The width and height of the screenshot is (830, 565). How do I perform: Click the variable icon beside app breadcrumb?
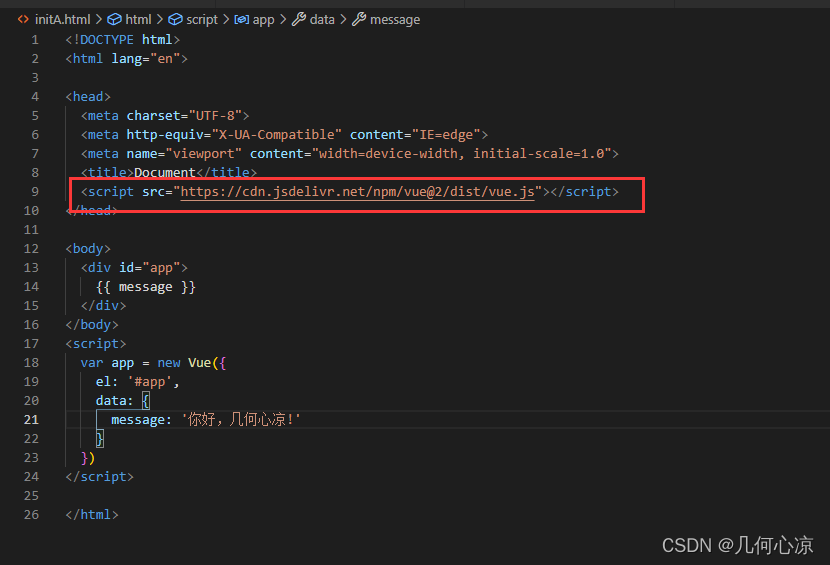pyautogui.click(x=241, y=20)
